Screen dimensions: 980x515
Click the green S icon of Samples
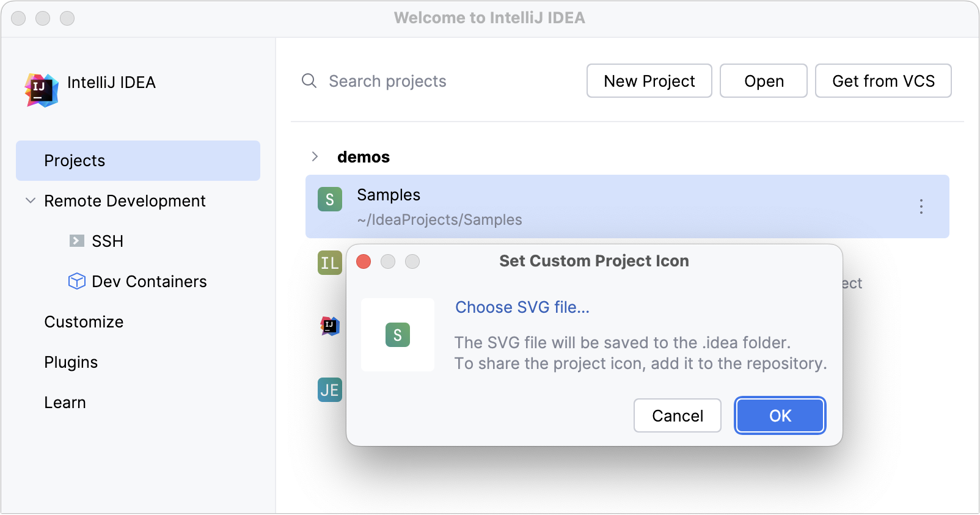(x=330, y=199)
